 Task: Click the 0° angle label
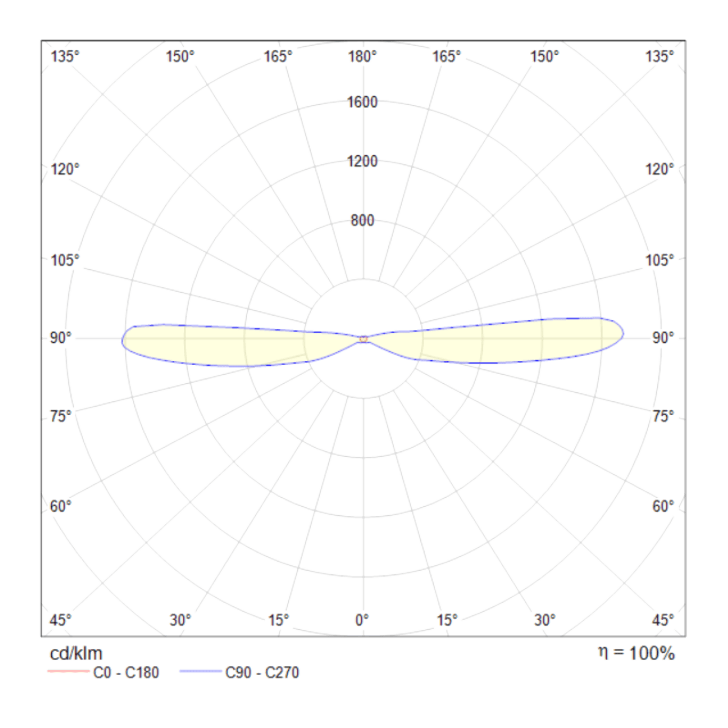(x=362, y=620)
